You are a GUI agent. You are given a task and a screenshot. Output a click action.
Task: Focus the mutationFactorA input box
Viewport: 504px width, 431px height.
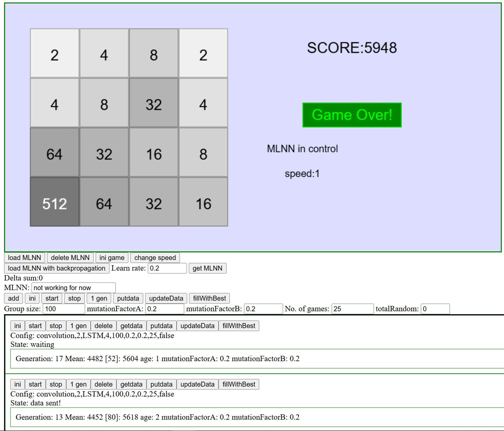165,309
